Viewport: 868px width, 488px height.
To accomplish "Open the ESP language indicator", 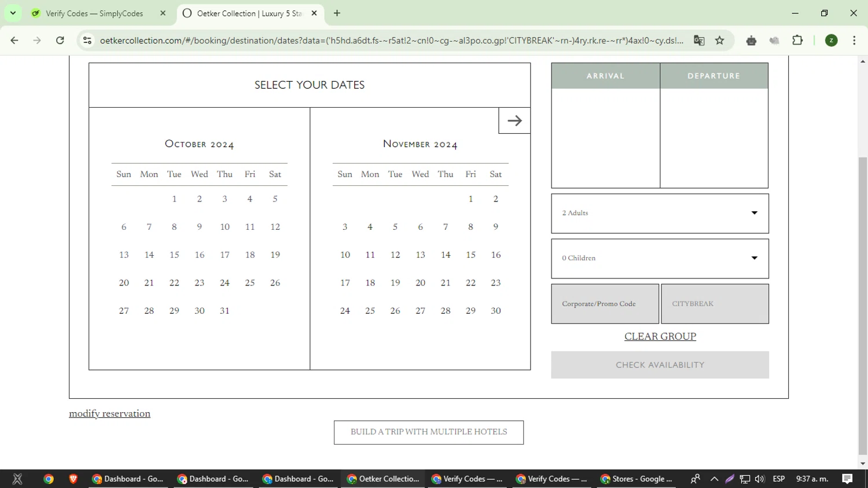I will (779, 479).
